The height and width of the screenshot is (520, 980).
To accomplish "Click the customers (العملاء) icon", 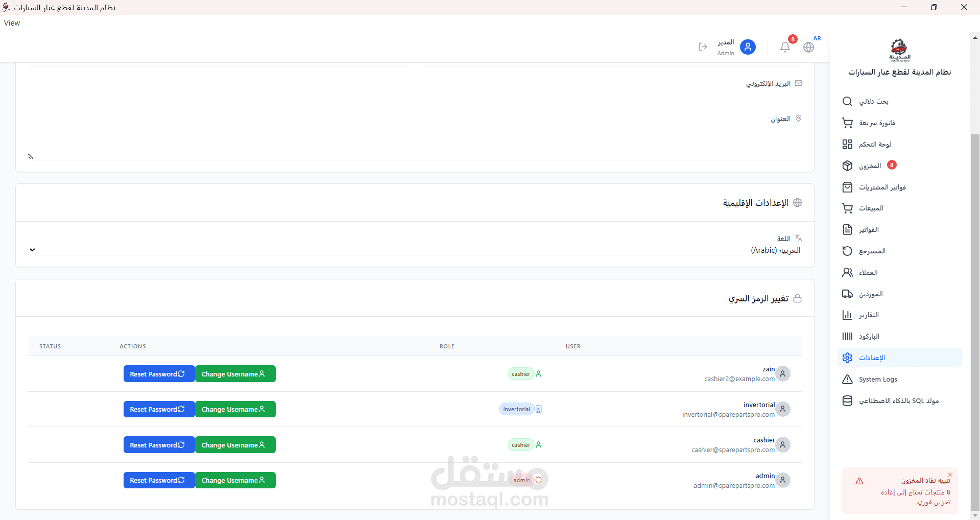I will click(847, 273).
